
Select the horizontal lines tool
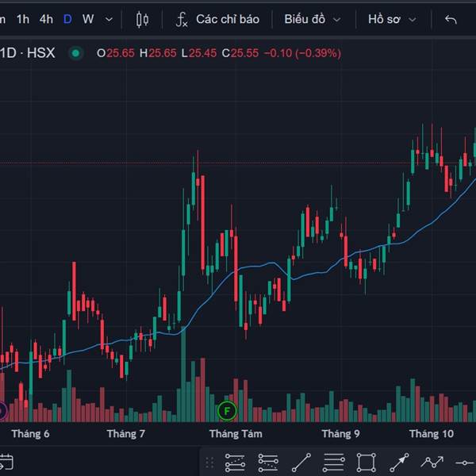[334, 463]
